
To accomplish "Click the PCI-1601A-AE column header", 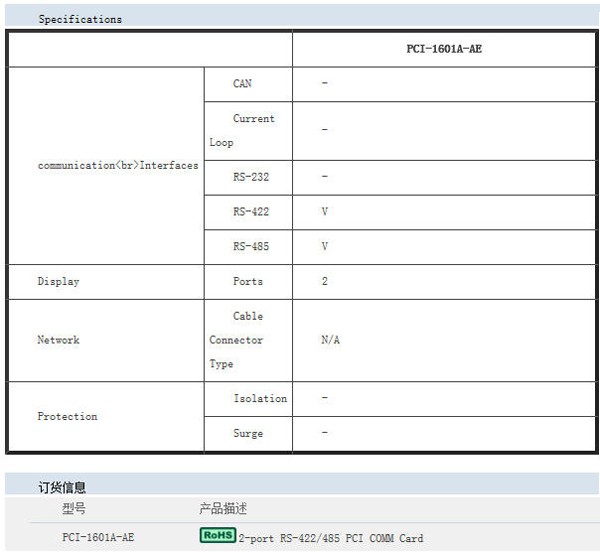I will 443,48.
